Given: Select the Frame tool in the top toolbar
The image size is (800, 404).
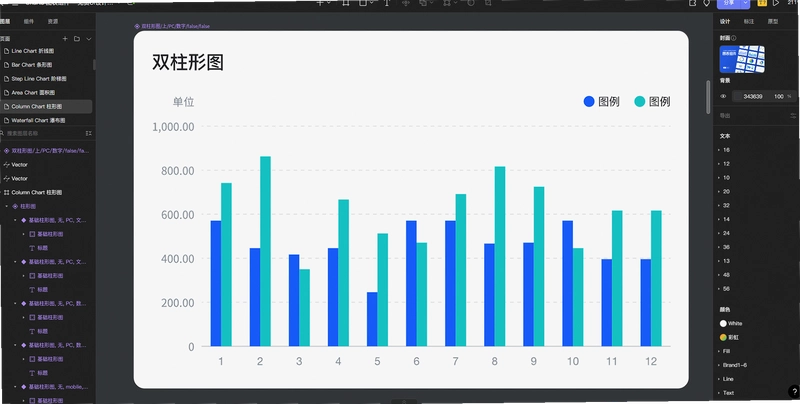Looking at the screenshot, I should coord(346,3).
